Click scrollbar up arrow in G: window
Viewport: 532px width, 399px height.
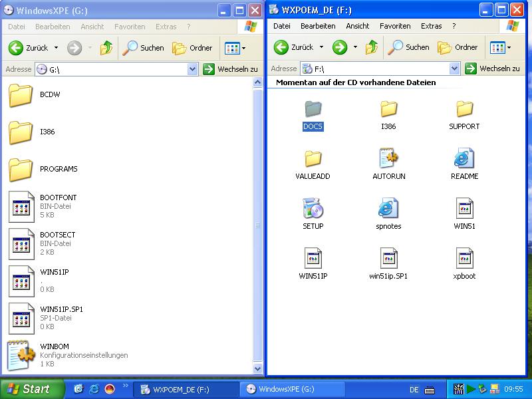[x=257, y=82]
